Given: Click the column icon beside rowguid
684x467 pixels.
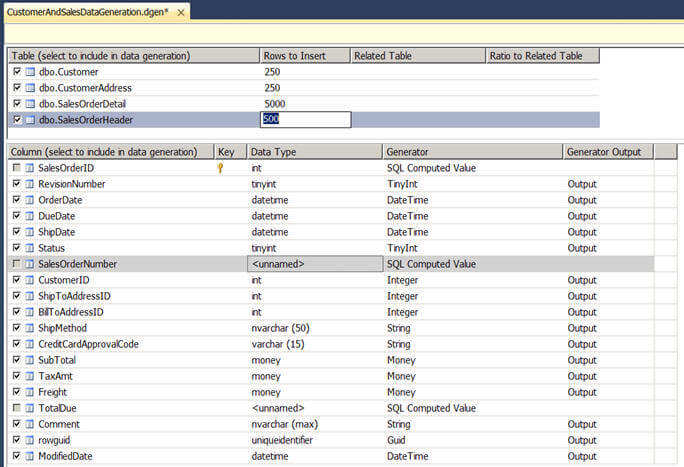Looking at the screenshot, I should point(29,440).
